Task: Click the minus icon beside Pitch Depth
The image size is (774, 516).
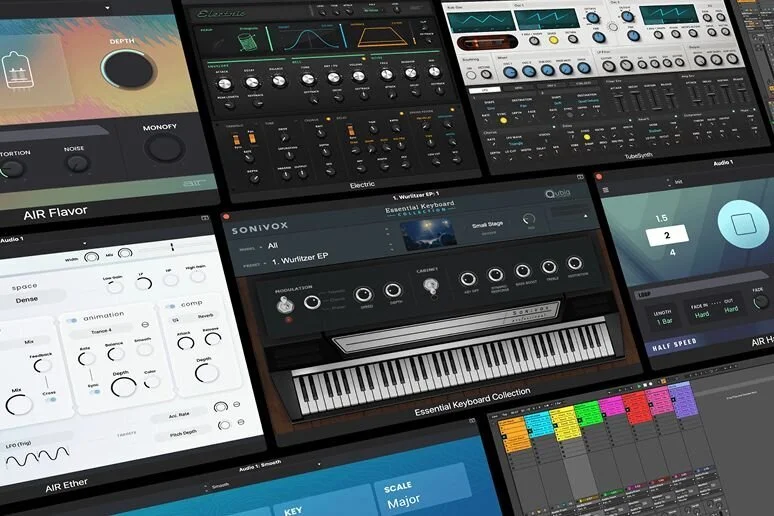Action: 240,422
